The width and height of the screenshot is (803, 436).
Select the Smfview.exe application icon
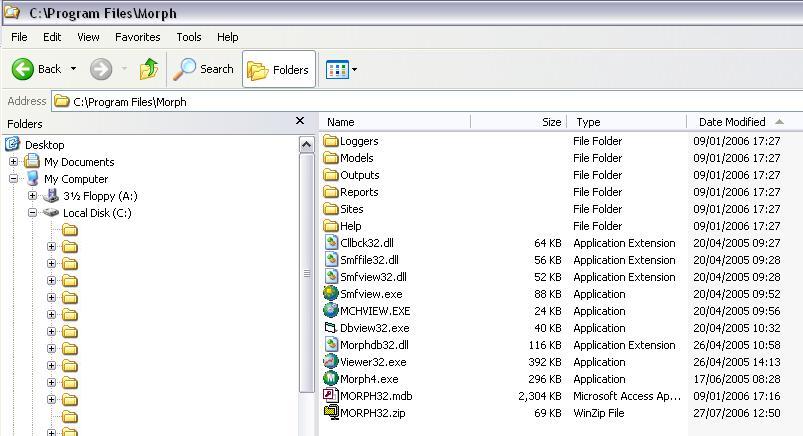click(331, 294)
